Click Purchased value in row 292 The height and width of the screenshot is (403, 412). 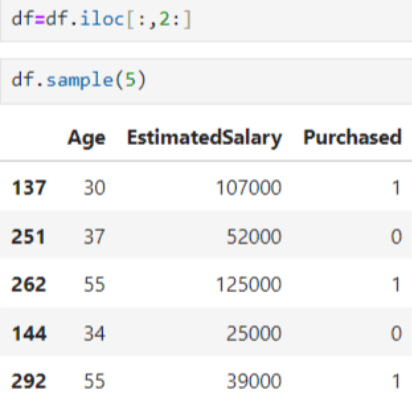click(396, 381)
